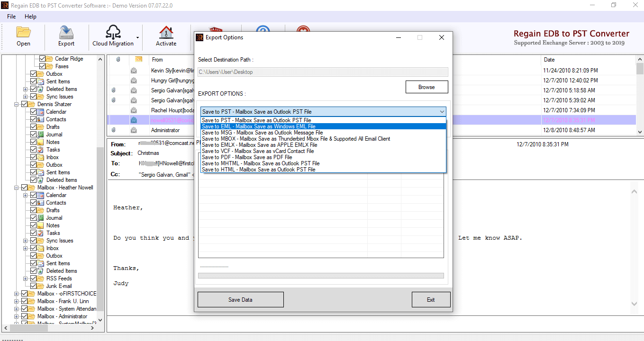Collapse the Mailbox - Heather Nowell node
Viewport: 644px width, 341px height.
pyautogui.click(x=17, y=188)
